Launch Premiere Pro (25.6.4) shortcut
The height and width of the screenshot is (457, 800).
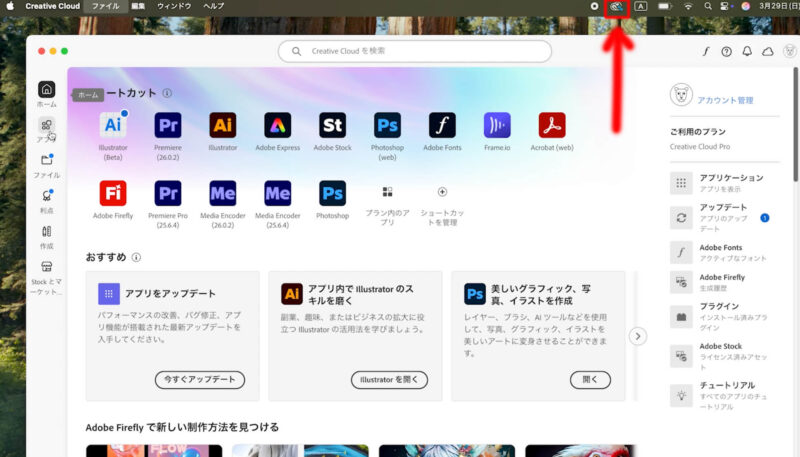point(168,193)
